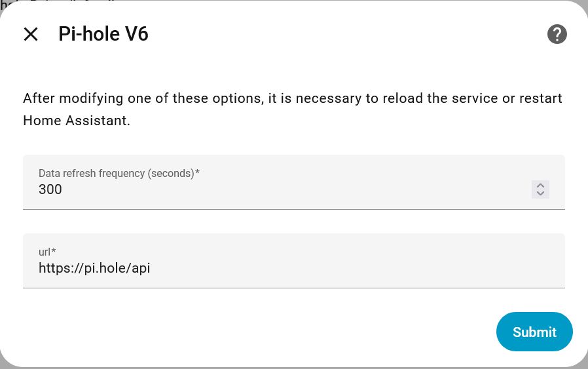Click the word "api" in the url

click(x=140, y=268)
